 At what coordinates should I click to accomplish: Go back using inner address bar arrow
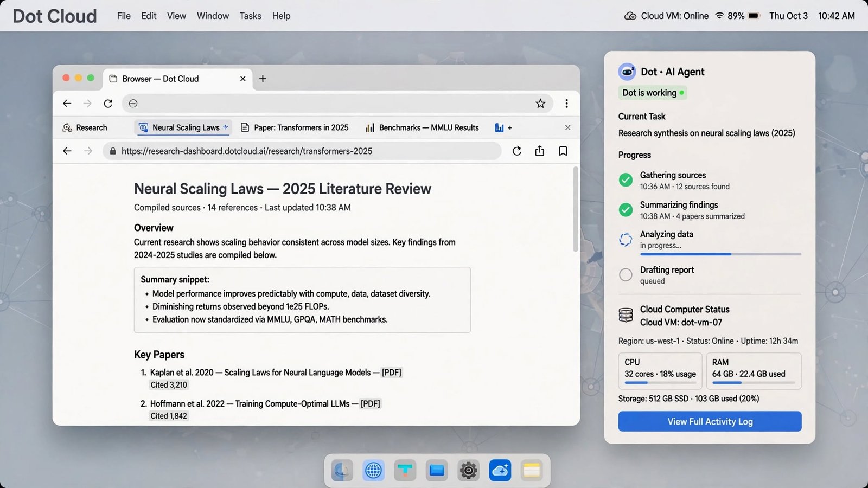(67, 151)
